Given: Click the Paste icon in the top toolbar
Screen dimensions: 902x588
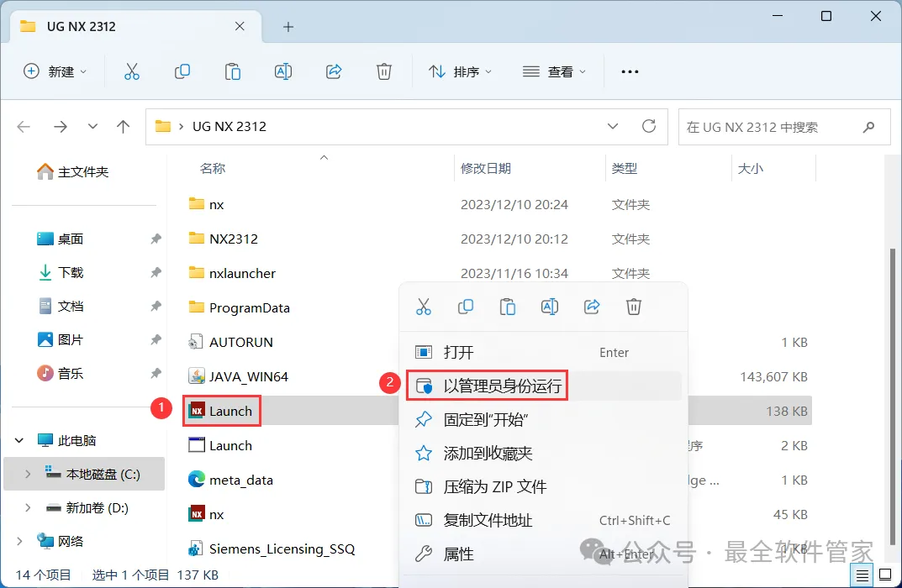Looking at the screenshot, I should point(232,71).
